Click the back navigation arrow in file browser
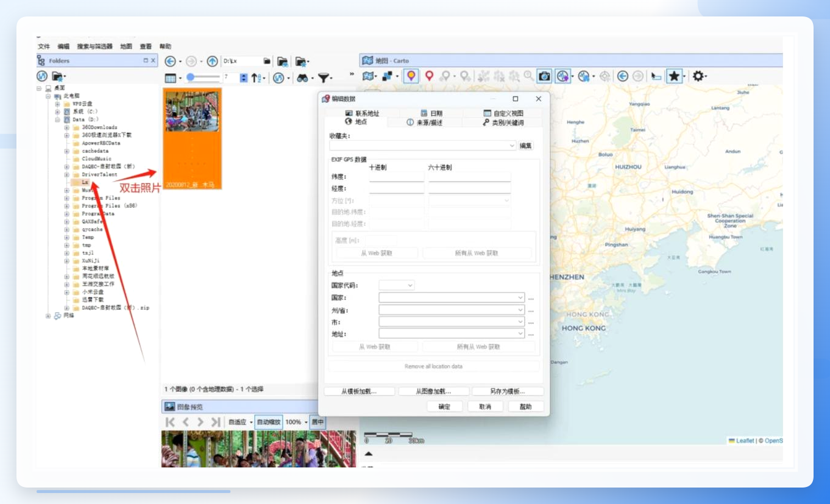 171,62
